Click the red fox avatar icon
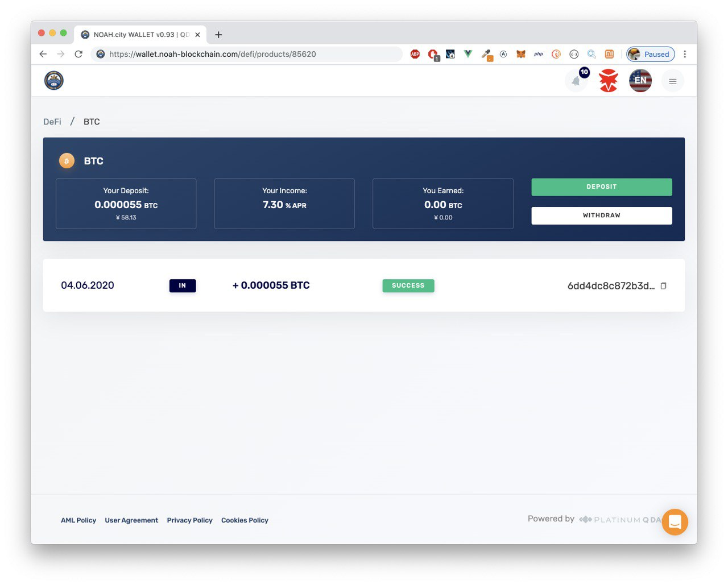 (x=609, y=81)
